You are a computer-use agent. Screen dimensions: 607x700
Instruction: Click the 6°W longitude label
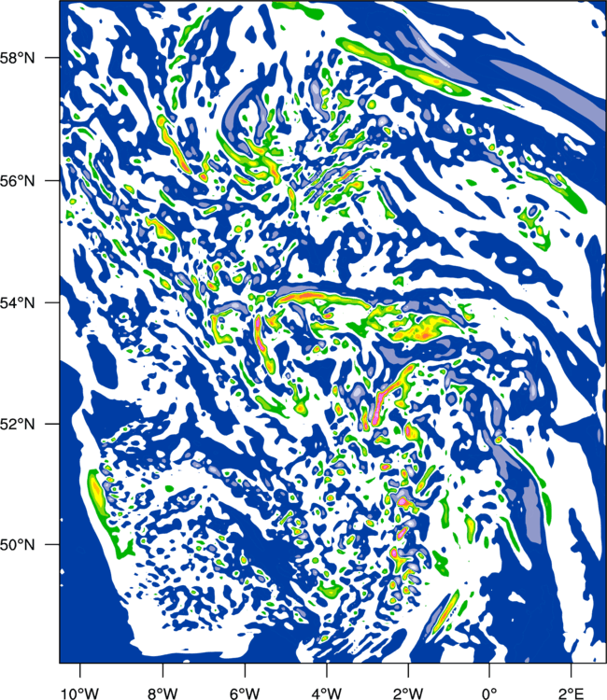point(245,693)
